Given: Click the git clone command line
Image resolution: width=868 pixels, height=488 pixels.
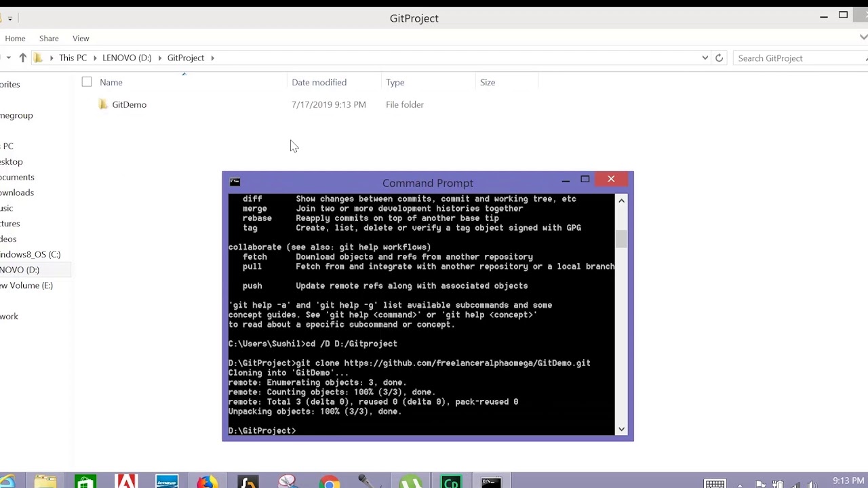Looking at the screenshot, I should 410,363.
